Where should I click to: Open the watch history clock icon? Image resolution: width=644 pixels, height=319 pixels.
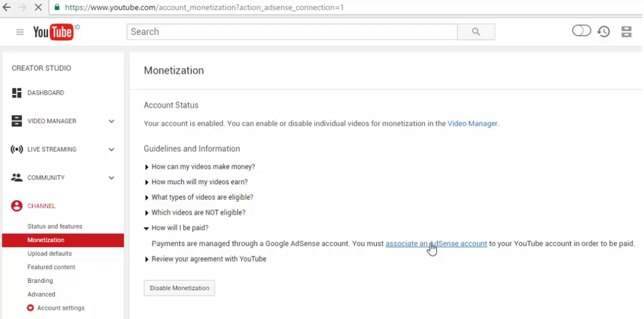(603, 32)
